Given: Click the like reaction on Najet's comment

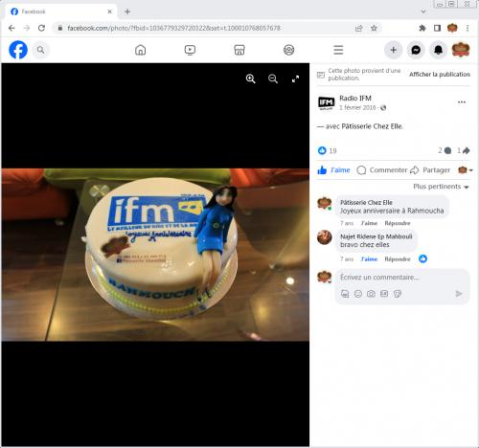Looking at the screenshot, I should coord(422,258).
